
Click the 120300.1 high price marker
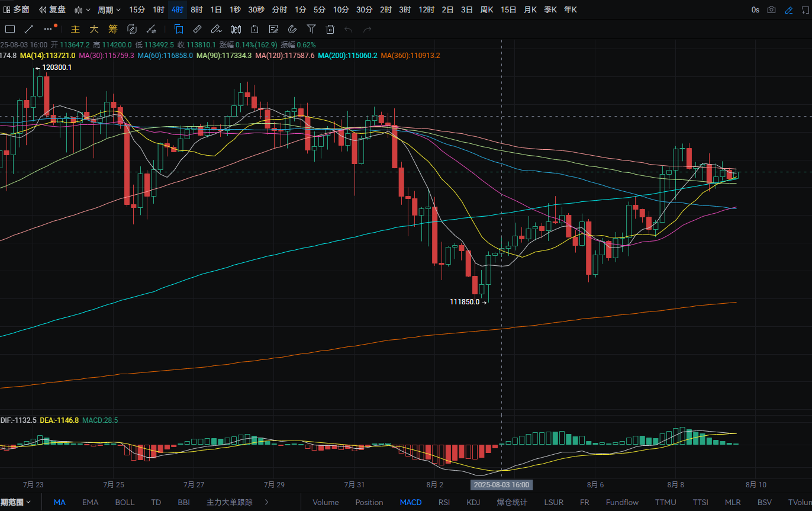pyautogui.click(x=57, y=68)
